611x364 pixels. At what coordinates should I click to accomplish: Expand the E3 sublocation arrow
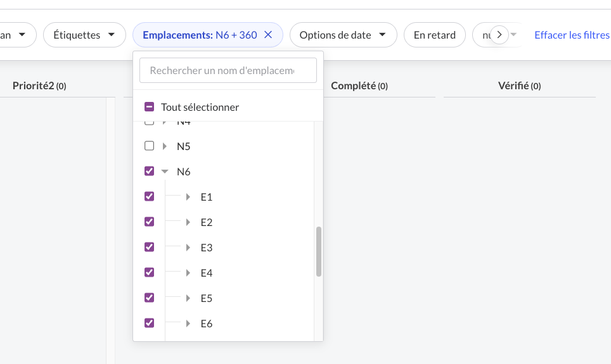(188, 248)
